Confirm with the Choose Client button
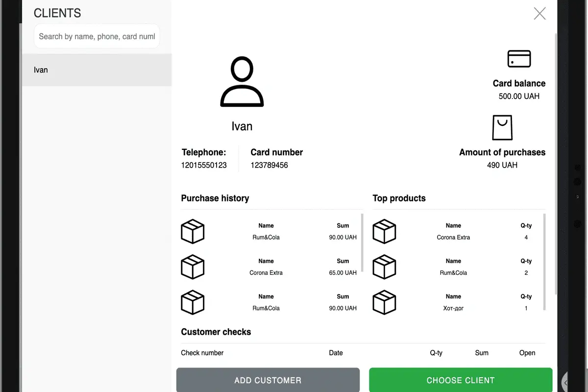The height and width of the screenshot is (392, 588). pos(461,380)
